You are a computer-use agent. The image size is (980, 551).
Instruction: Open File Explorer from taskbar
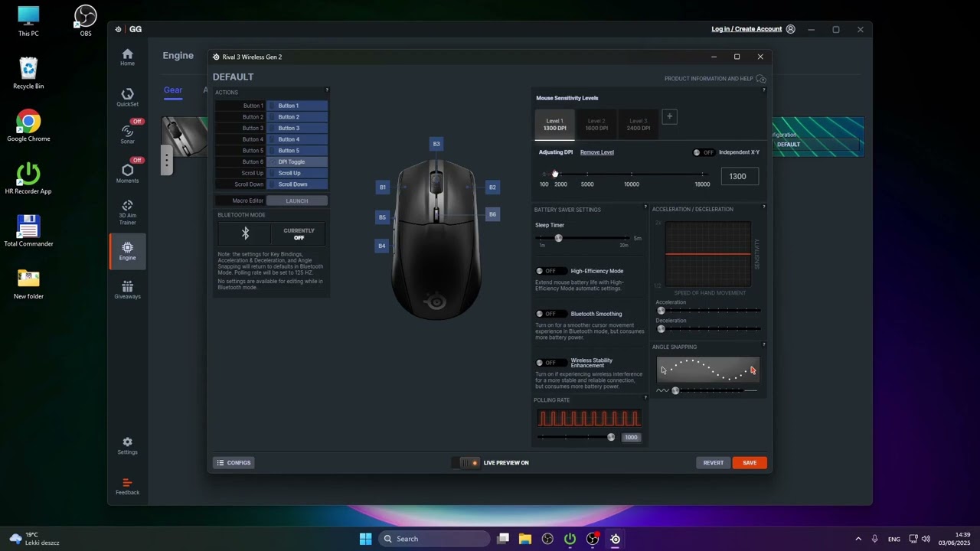click(x=525, y=539)
